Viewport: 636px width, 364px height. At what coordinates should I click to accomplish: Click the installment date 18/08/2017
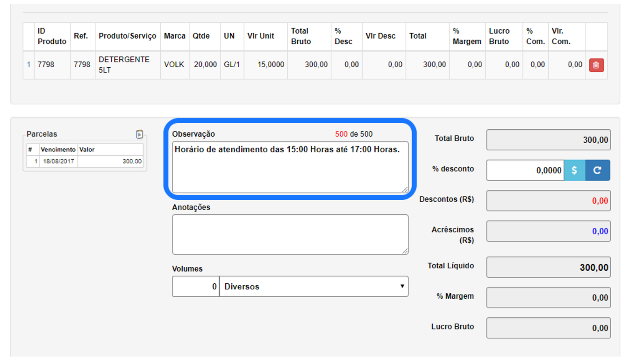pos(58,161)
